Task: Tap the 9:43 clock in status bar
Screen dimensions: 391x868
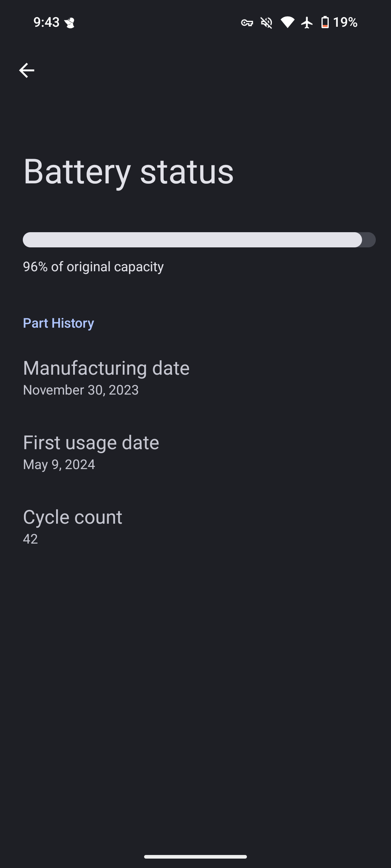Action: (x=46, y=22)
